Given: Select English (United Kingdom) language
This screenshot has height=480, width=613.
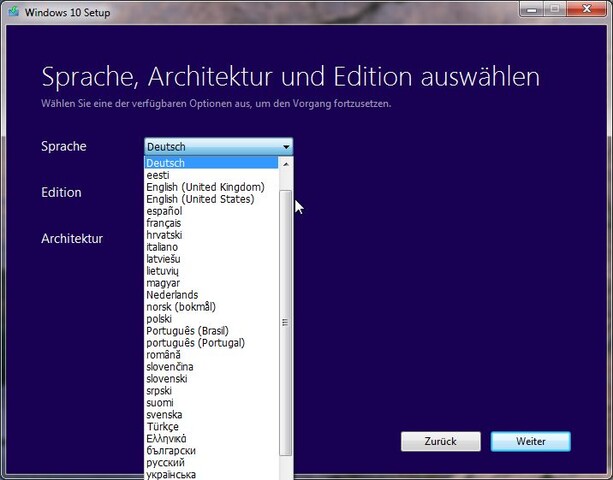Looking at the screenshot, I should click(212, 187).
